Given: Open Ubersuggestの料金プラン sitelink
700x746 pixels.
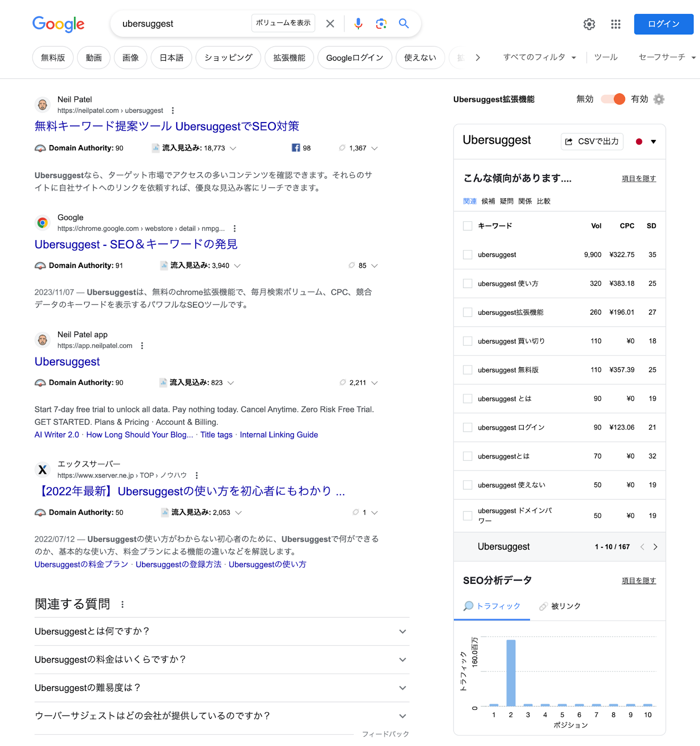Looking at the screenshot, I should [x=81, y=564].
